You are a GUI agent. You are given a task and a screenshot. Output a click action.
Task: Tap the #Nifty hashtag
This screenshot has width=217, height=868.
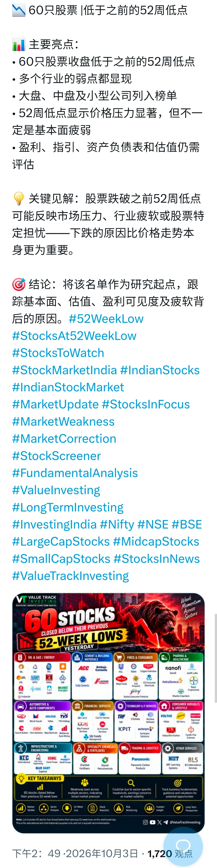(117, 525)
